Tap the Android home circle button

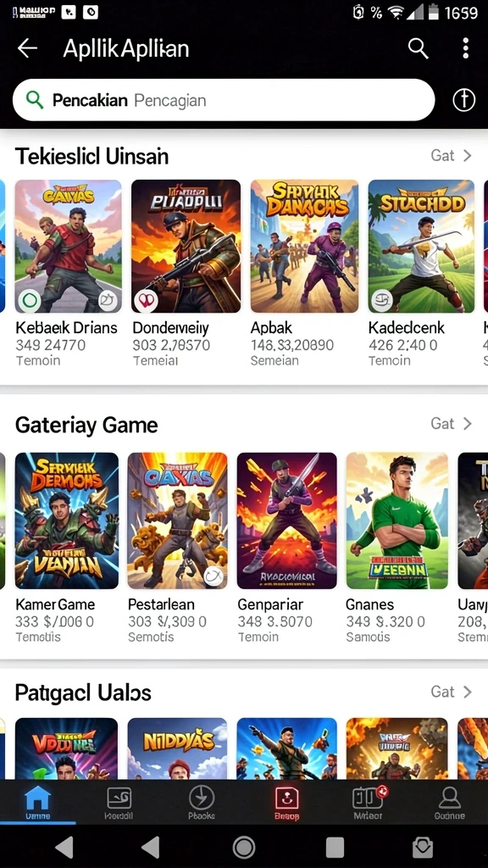pyautogui.click(x=243, y=847)
